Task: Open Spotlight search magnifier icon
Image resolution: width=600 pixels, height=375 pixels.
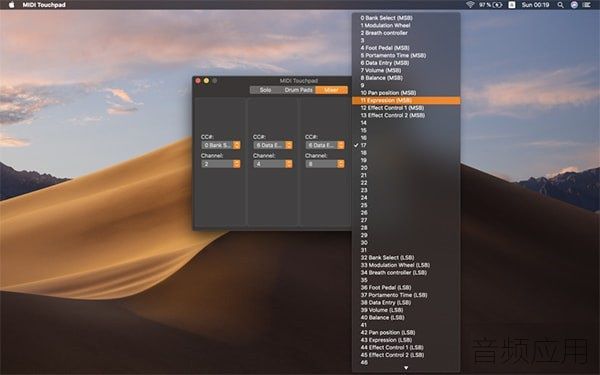Action: coord(560,5)
